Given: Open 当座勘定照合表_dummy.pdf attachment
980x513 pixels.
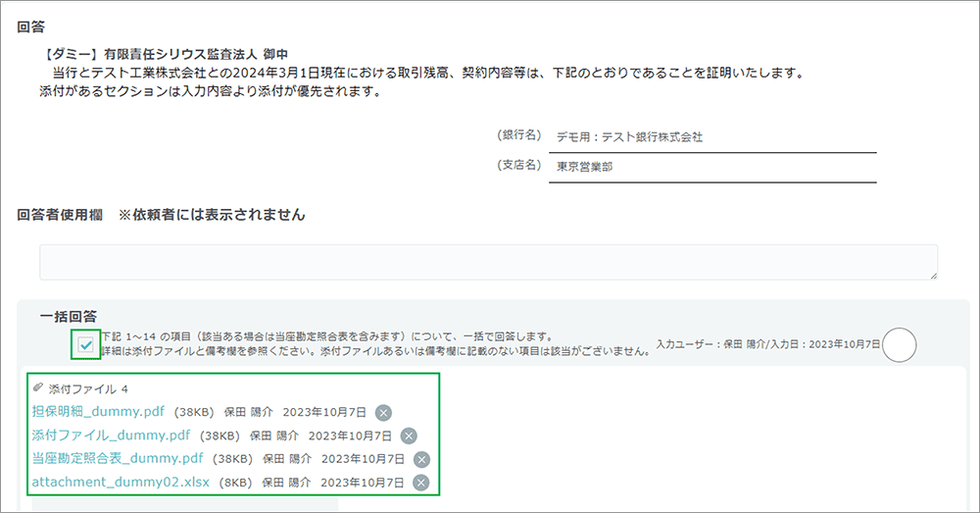Looking at the screenshot, I should click(118, 459).
